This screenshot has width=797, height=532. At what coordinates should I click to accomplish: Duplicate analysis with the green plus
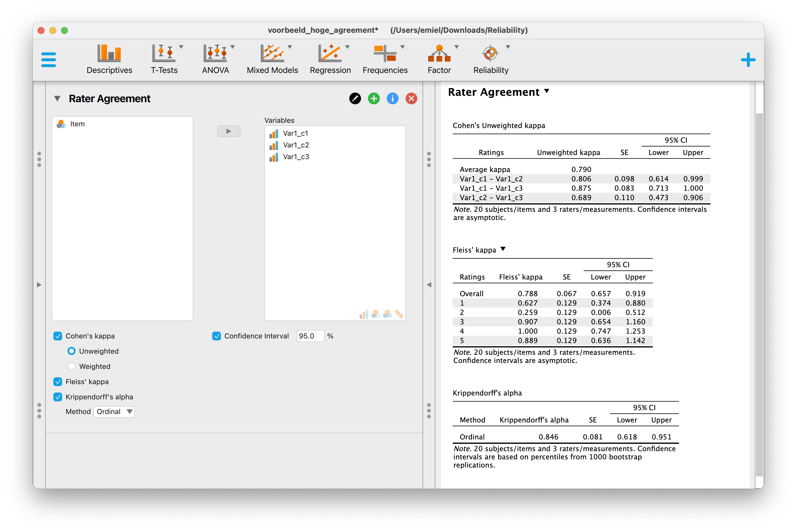tap(374, 98)
